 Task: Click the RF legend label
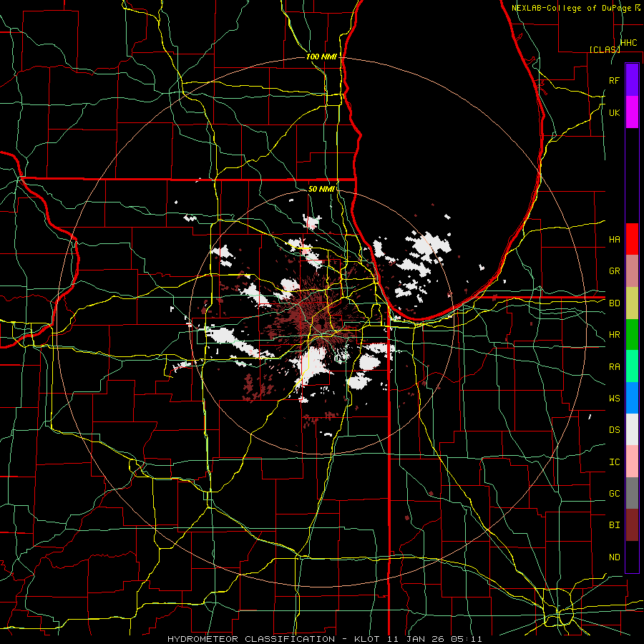tap(614, 80)
